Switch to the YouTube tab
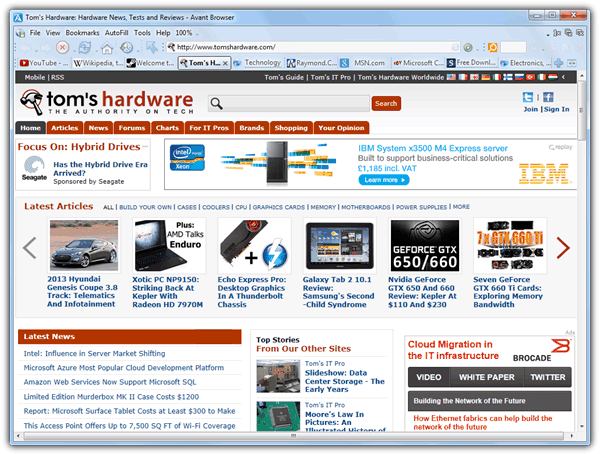The image size is (600, 454). (x=44, y=63)
